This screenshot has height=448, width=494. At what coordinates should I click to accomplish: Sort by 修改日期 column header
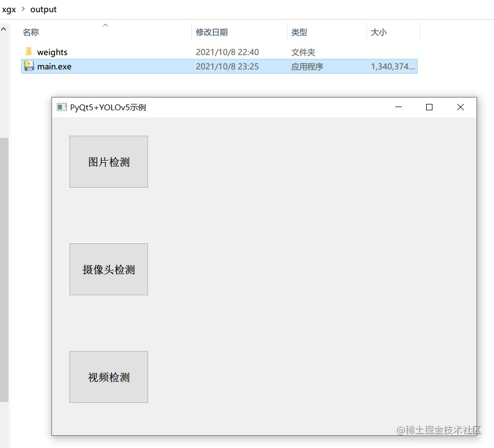click(212, 32)
